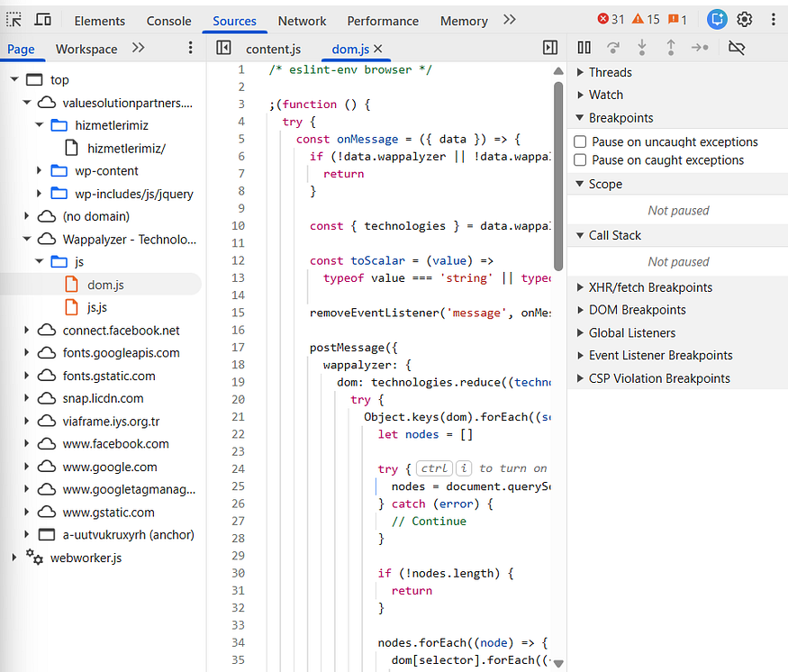Select the js.js file in tree

[x=97, y=307]
